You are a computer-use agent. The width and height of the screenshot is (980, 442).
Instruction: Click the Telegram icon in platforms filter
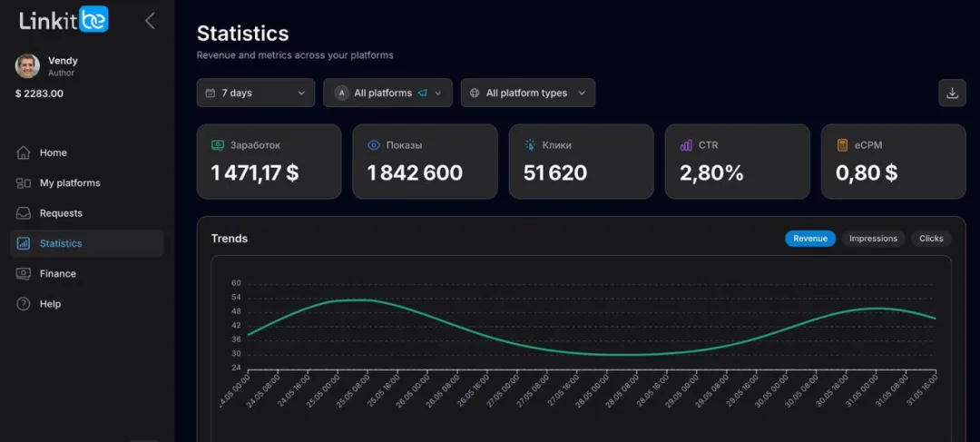point(423,93)
